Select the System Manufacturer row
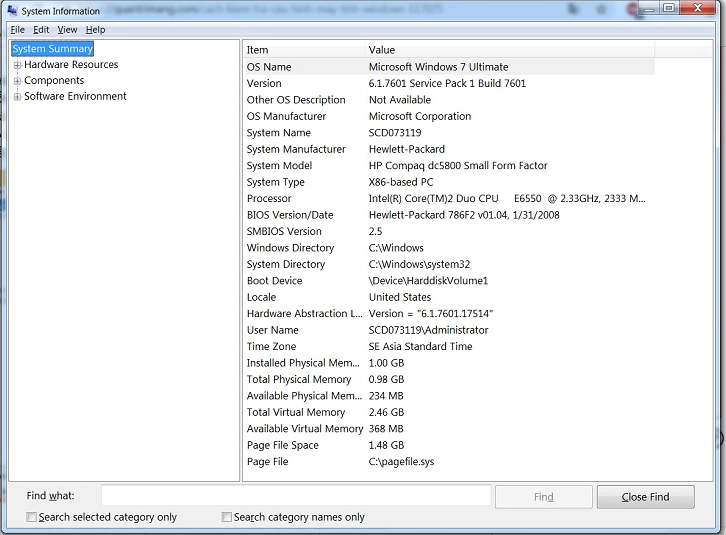Image resolution: width=726 pixels, height=535 pixels. [x=449, y=149]
